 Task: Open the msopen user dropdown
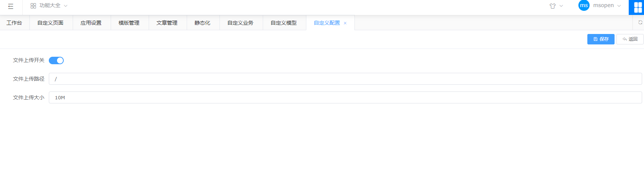pos(607,6)
